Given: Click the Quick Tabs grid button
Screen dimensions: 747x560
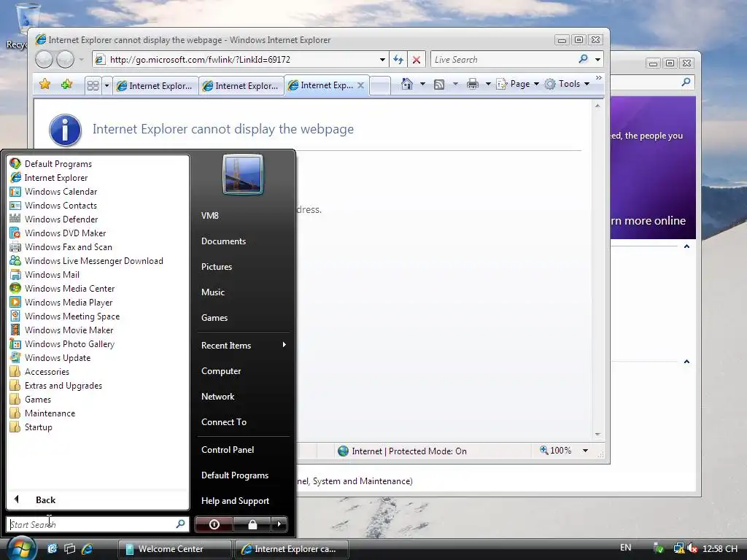Looking at the screenshot, I should click(93, 85).
